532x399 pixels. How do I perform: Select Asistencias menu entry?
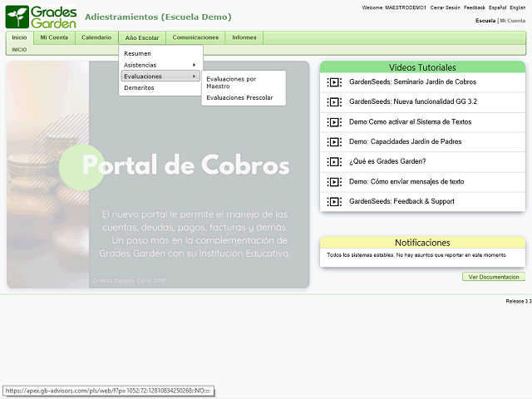click(160, 65)
